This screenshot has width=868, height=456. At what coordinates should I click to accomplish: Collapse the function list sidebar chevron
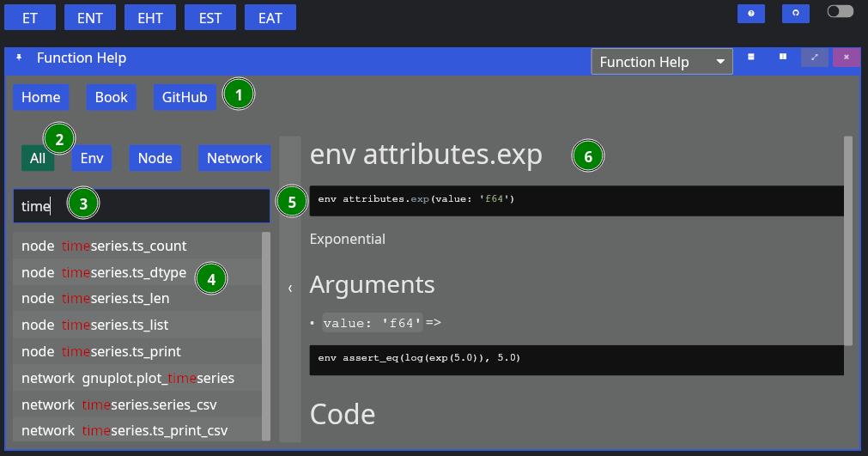pos(290,289)
